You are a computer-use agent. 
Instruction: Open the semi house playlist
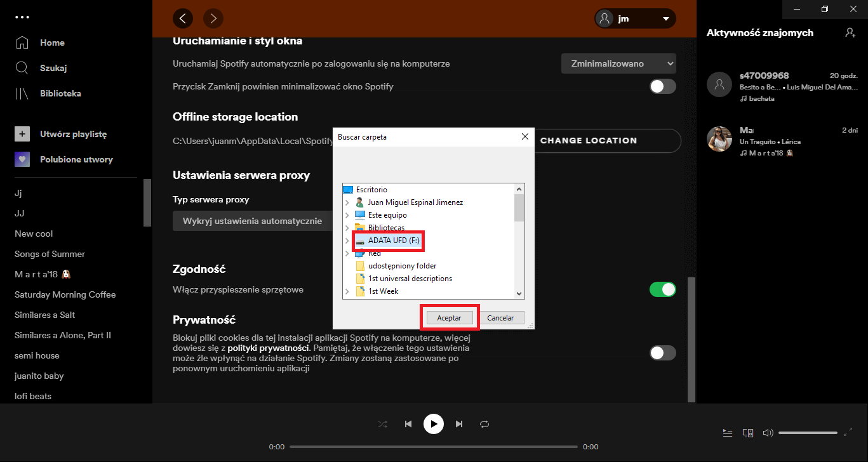pos(37,355)
